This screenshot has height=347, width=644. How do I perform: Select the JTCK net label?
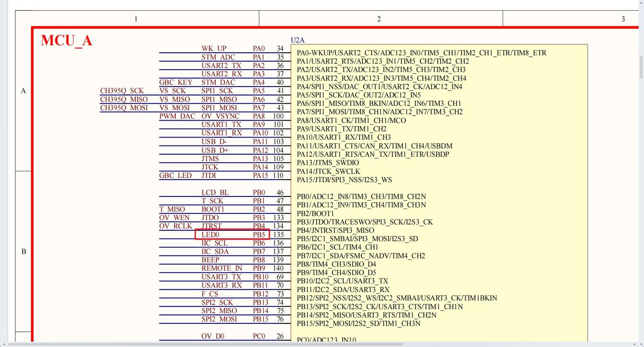210,167
